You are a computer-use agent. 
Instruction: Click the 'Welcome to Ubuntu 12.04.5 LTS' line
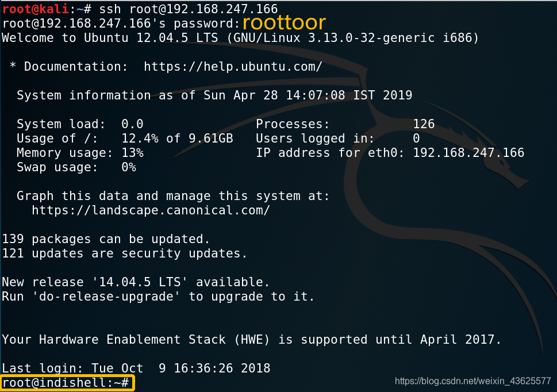240,38
